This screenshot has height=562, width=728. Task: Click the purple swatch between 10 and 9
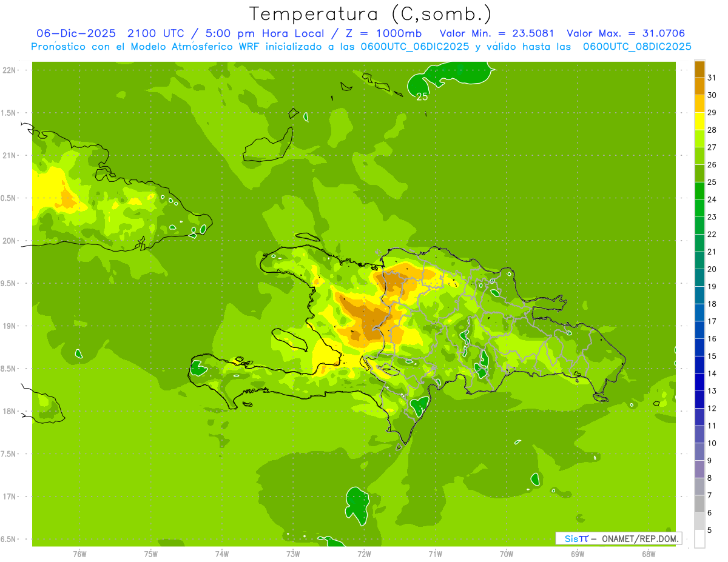pyautogui.click(x=699, y=452)
